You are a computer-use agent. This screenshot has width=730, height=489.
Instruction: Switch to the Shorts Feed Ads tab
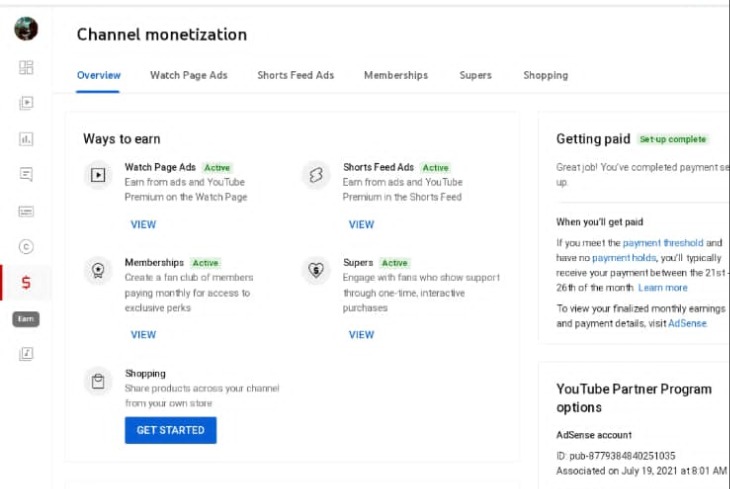click(x=296, y=75)
